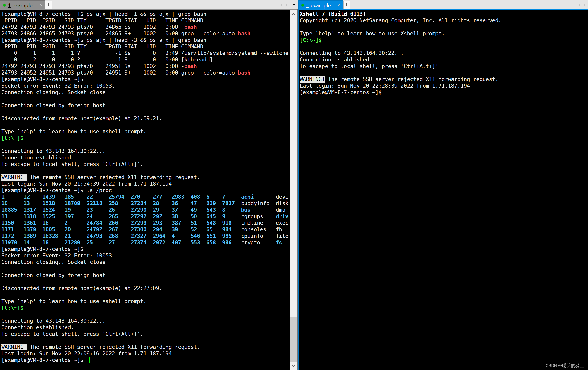
Task: Click the right tab navigation arrow in left pane
Action: [286, 5]
